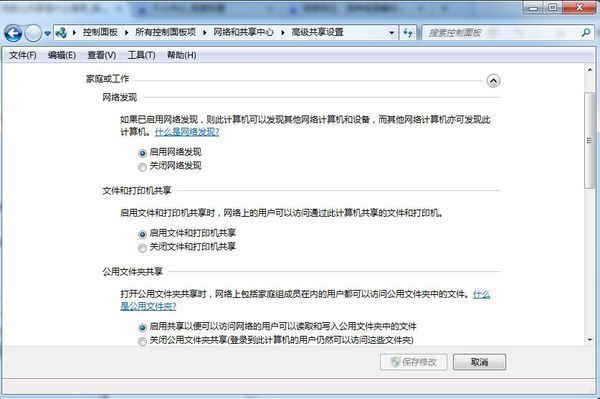
Task: Enable public folder sharing read/write option
Action: pyautogui.click(x=142, y=327)
